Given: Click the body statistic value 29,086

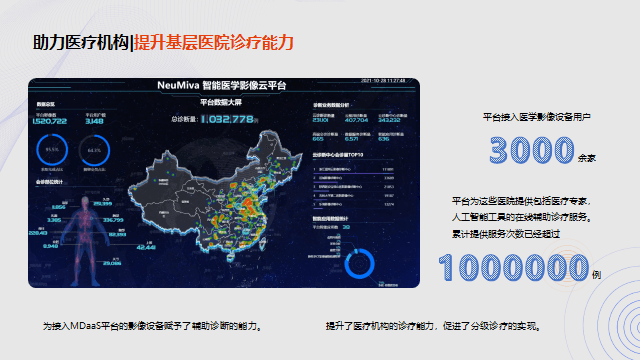Looking at the screenshot, I should tap(112, 264).
